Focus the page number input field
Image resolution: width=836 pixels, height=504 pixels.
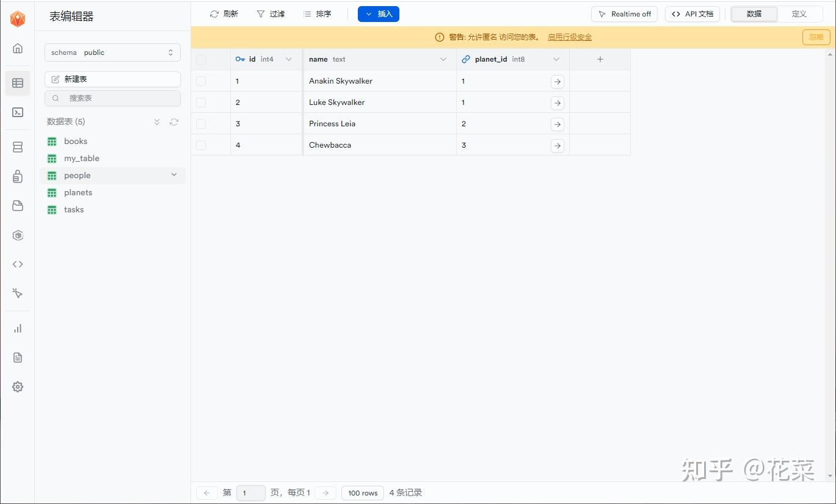250,493
